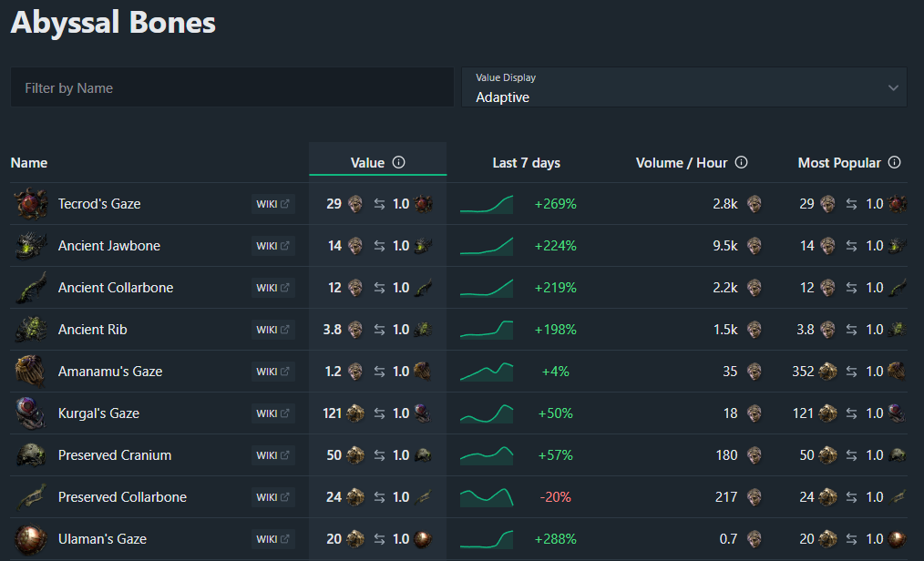Image resolution: width=924 pixels, height=561 pixels.
Task: Open WIKI link for Ancient Collarbone
Action: (272, 287)
